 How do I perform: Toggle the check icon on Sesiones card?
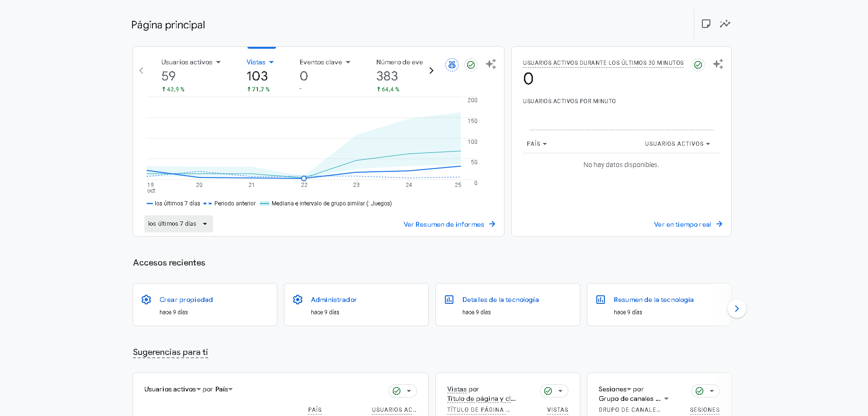tap(700, 391)
